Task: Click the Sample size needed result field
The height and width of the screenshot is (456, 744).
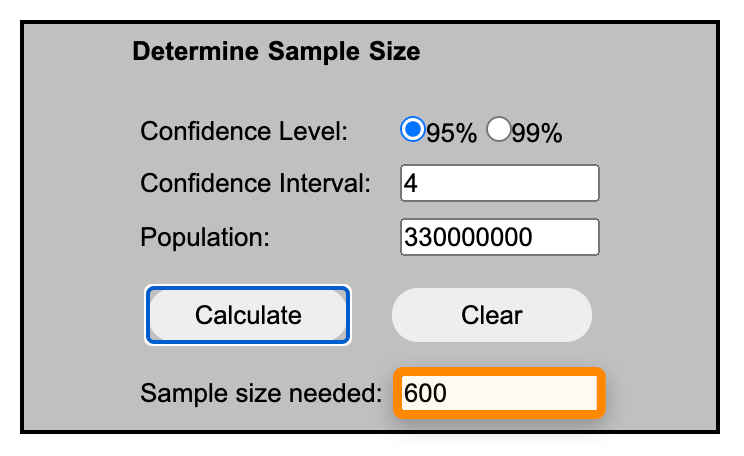Action: coord(499,393)
